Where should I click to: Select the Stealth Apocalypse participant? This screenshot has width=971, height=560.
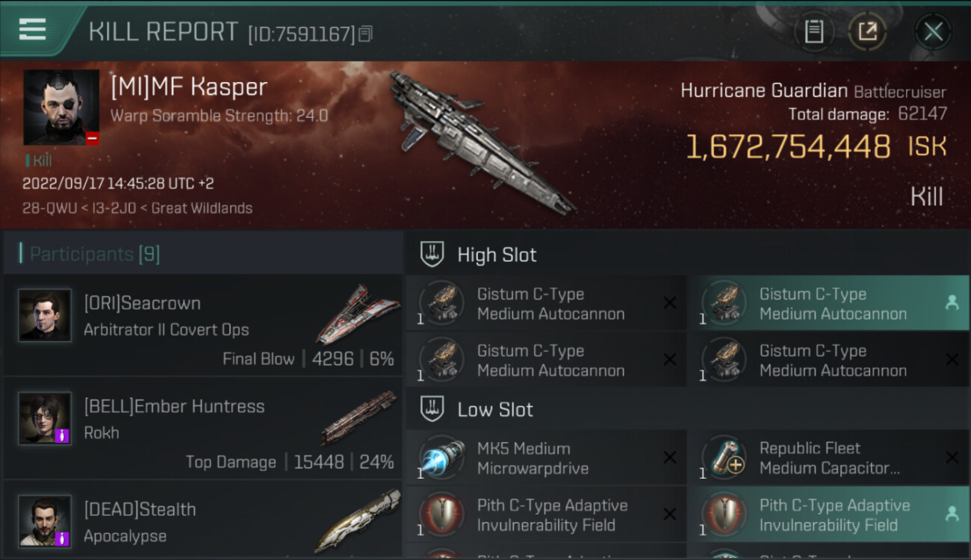(x=203, y=519)
